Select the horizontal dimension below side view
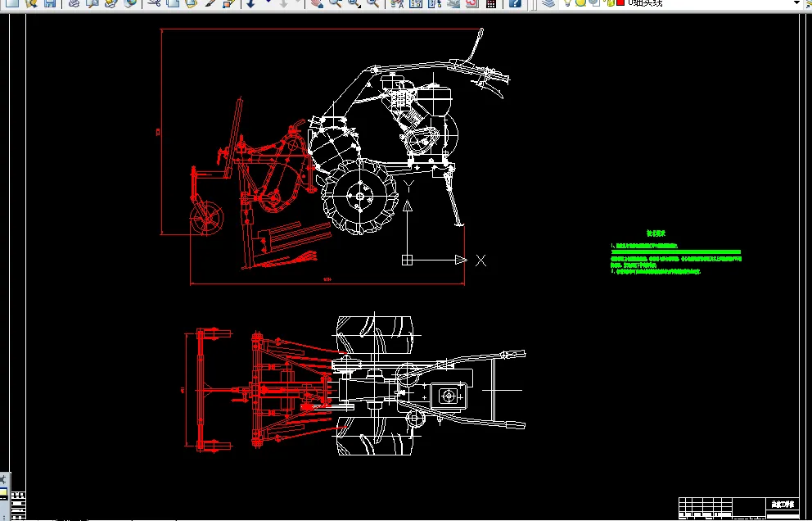This screenshot has height=521, width=812. tap(327, 283)
